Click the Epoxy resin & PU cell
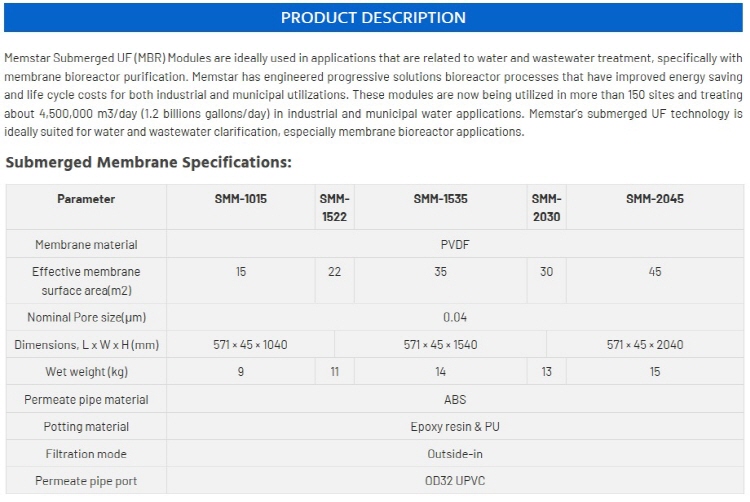This screenshot has width=750, height=502. [x=455, y=427]
